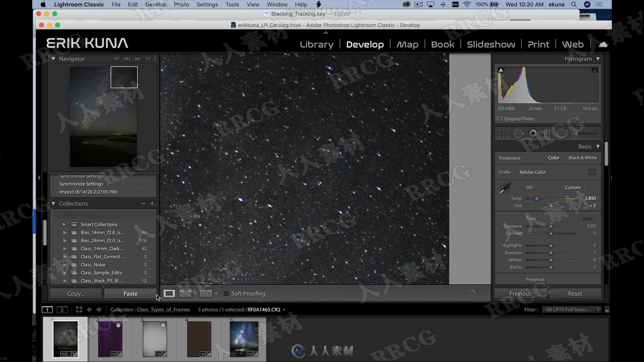Open the Develop menu
The image size is (644, 362).
pyautogui.click(x=155, y=4)
